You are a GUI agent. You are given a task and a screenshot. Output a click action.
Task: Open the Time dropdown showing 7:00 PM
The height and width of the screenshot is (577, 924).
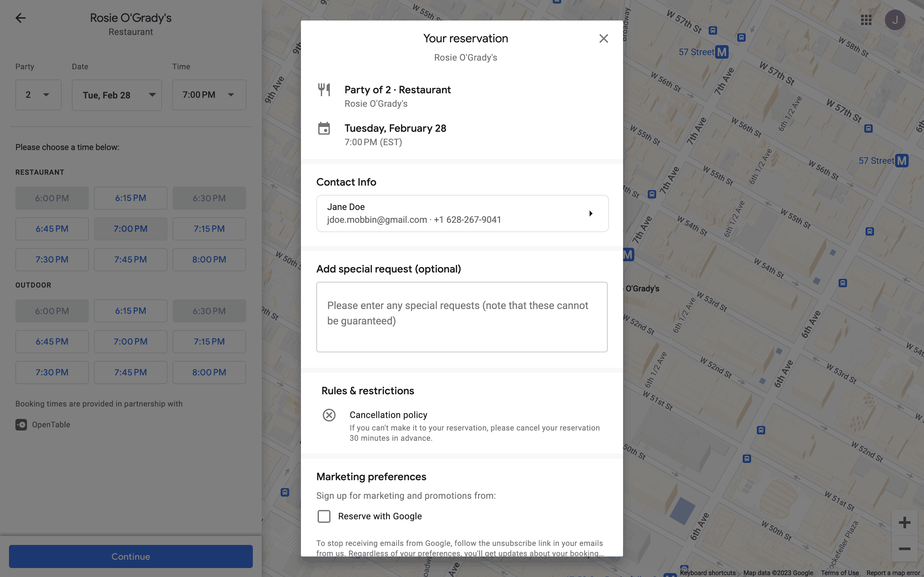[209, 95]
